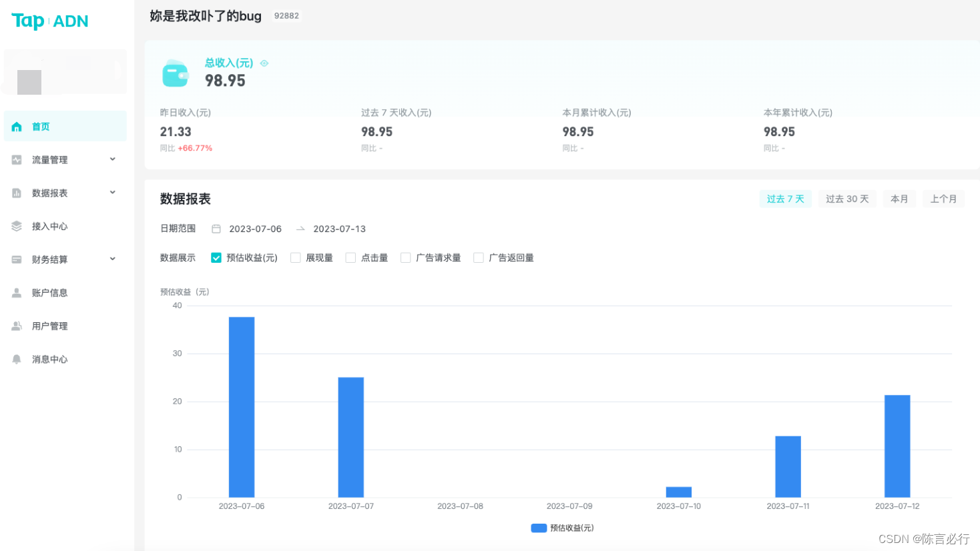Select the 过去 30 天 range button

pos(847,199)
